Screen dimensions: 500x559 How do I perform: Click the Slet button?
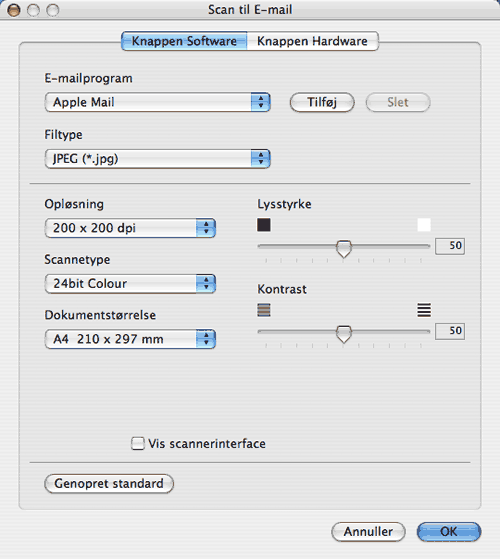point(398,102)
